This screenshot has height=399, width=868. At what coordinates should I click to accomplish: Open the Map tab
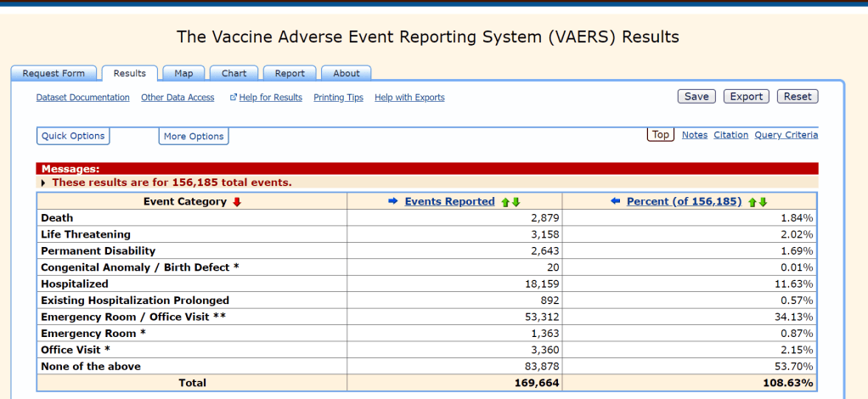click(183, 74)
